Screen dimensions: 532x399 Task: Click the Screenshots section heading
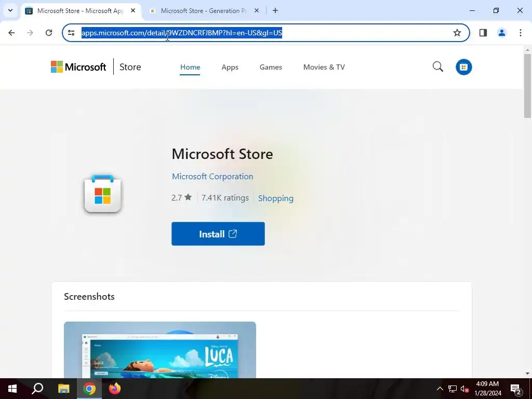click(89, 297)
